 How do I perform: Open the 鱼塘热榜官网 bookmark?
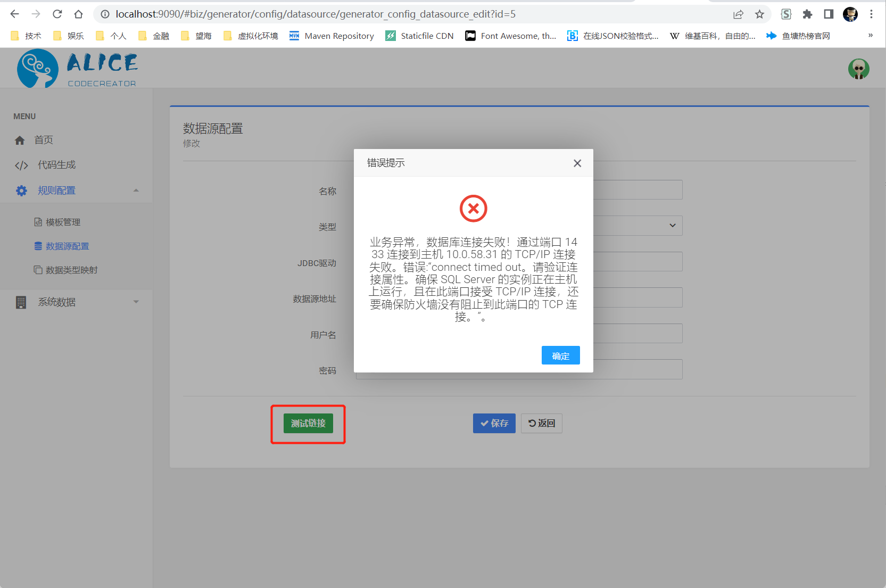pyautogui.click(x=798, y=36)
